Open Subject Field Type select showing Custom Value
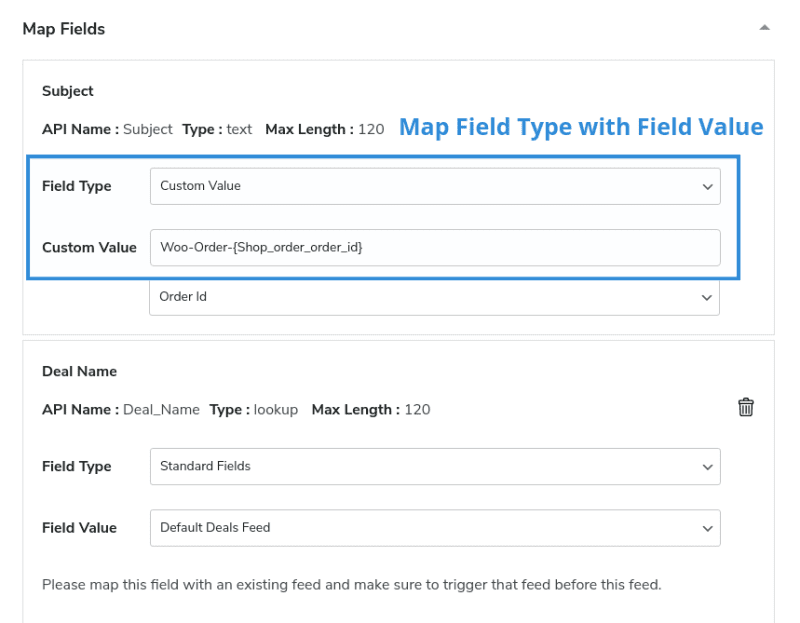 434,186
